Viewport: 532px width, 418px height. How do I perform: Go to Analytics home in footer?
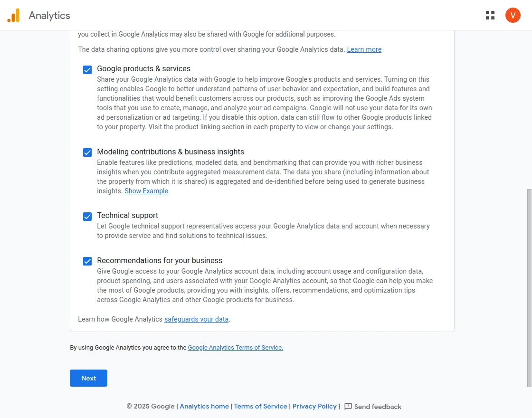click(x=204, y=407)
